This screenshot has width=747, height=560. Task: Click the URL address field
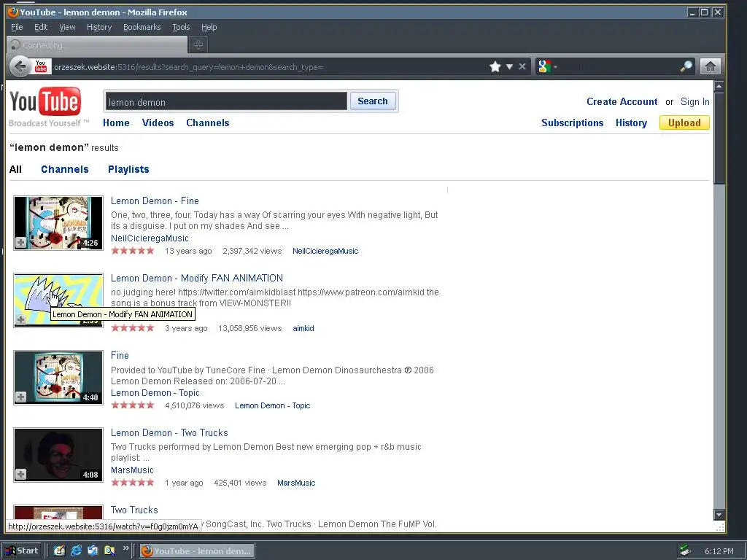(x=269, y=66)
